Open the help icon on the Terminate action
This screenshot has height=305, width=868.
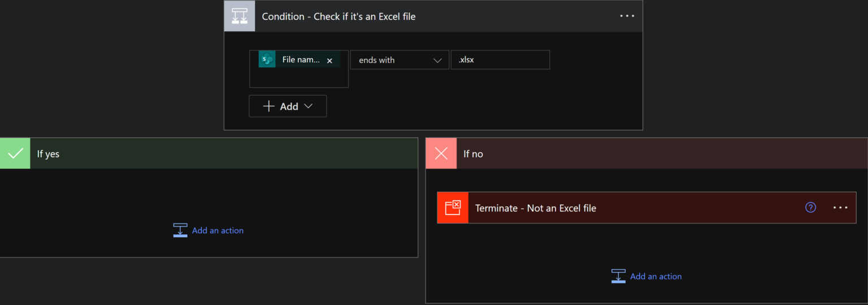tap(810, 208)
